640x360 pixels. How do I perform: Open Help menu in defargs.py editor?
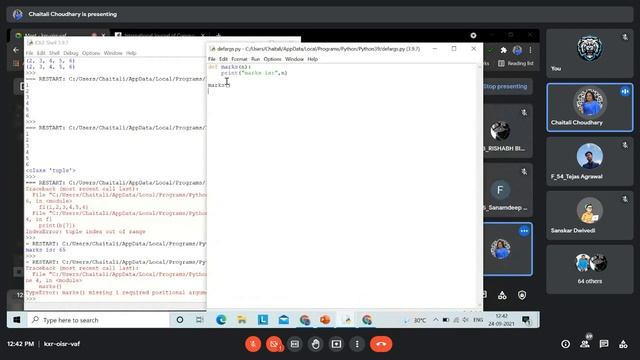tap(313, 59)
